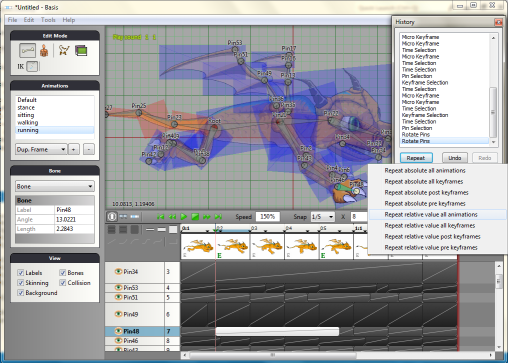Click the rewind playback button
This screenshot has height=363, width=508.
172,217
